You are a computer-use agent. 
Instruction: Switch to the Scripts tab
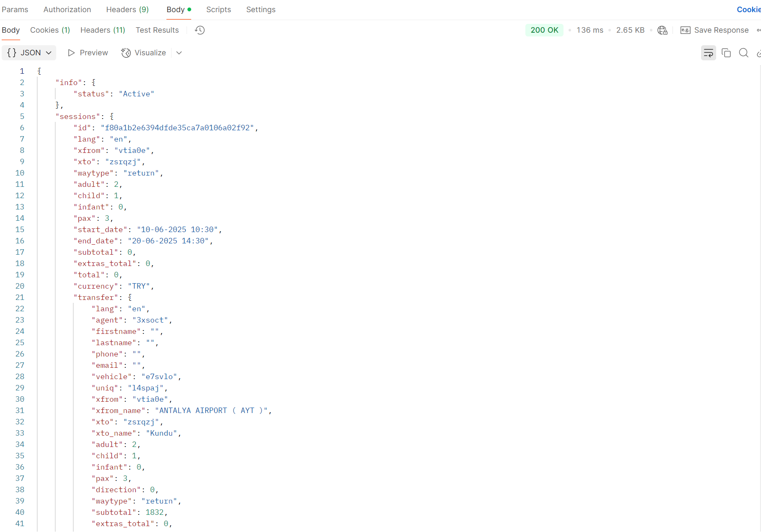coord(218,10)
